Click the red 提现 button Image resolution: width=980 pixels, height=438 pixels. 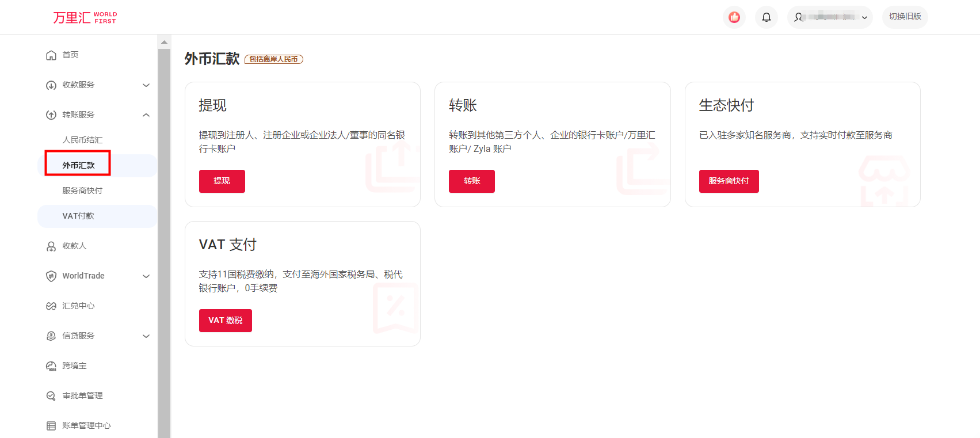click(222, 181)
